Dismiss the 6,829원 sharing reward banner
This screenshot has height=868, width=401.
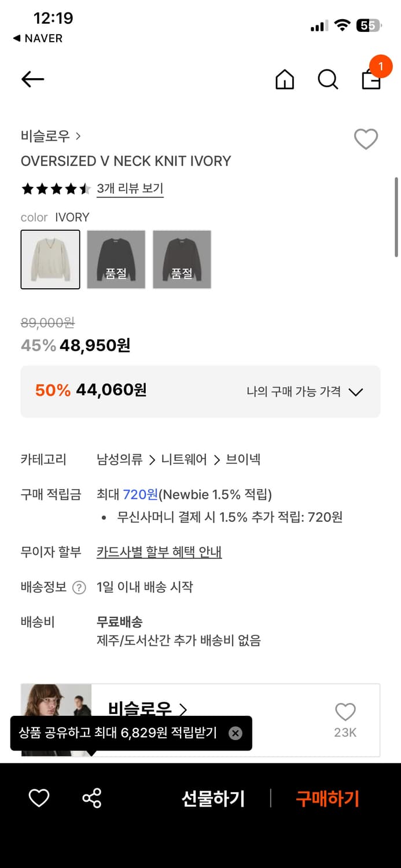coord(236,733)
